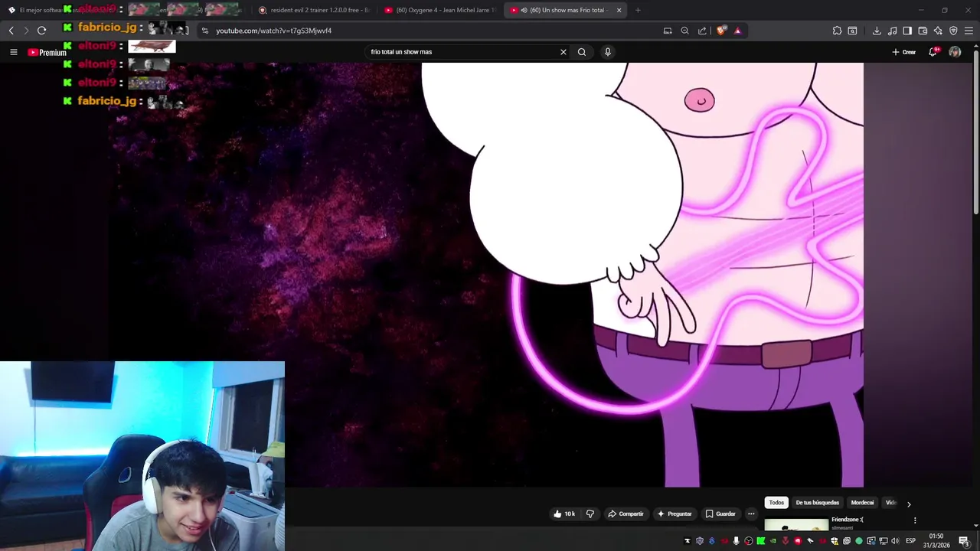This screenshot has width=980, height=551.
Task: Open Leo AI sparkle icon
Action: tap(938, 31)
